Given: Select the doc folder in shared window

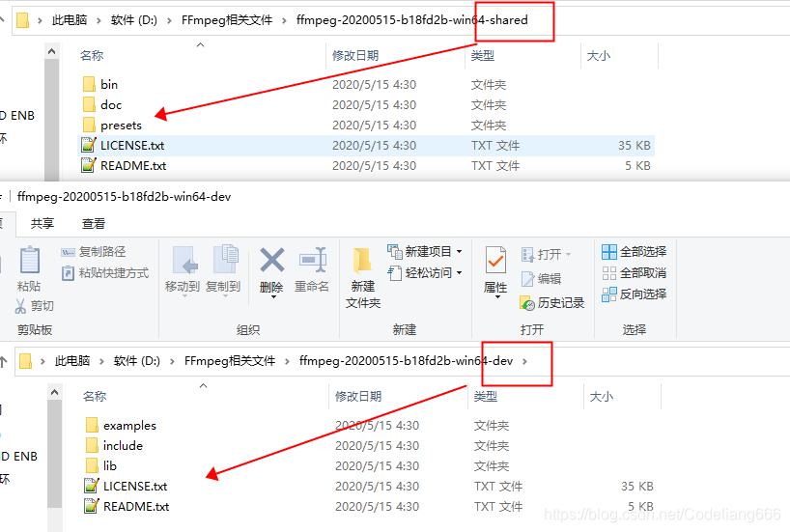Looking at the screenshot, I should (x=102, y=105).
